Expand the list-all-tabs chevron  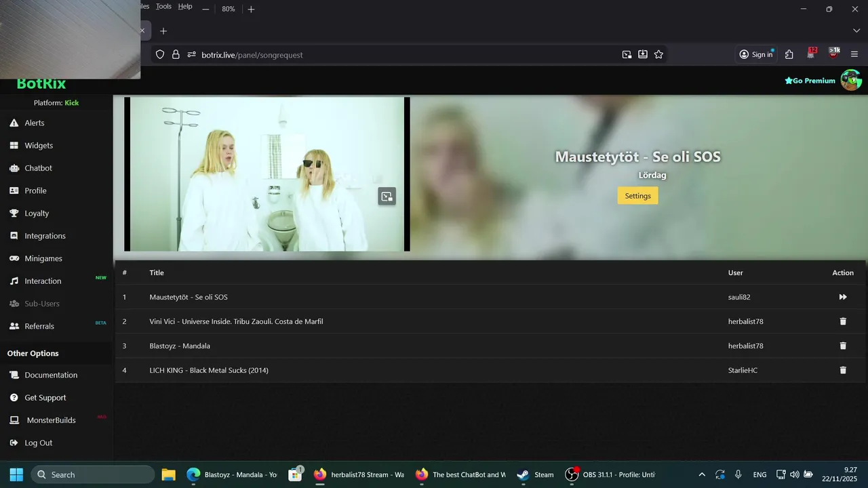(x=856, y=30)
